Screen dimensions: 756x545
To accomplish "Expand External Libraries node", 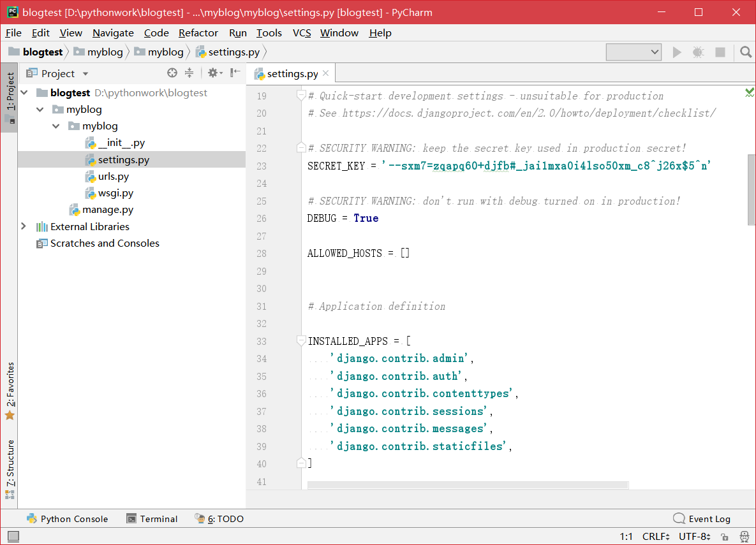I will pos(23,226).
